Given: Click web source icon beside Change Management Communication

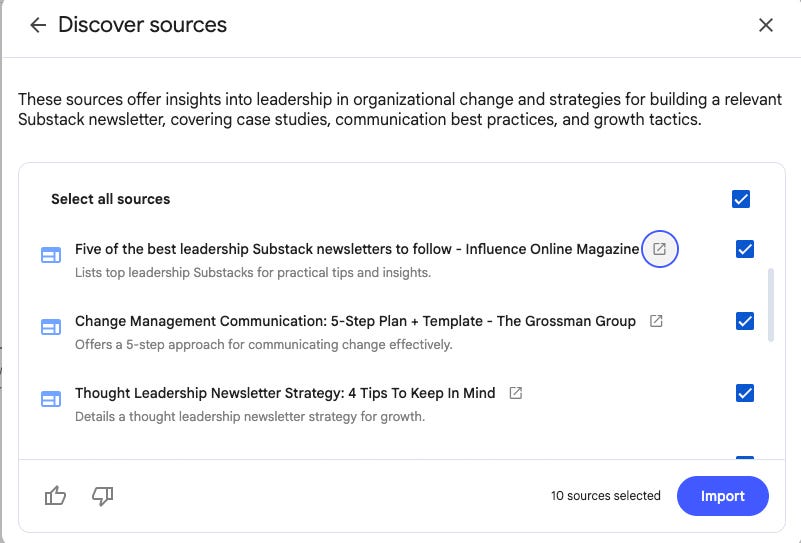Looking at the screenshot, I should click(51, 327).
